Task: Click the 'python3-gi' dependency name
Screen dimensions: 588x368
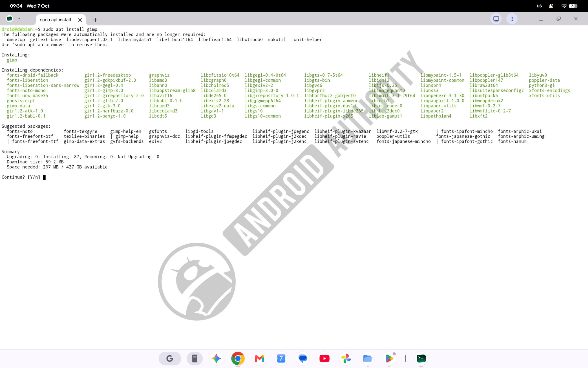Action: [542, 85]
